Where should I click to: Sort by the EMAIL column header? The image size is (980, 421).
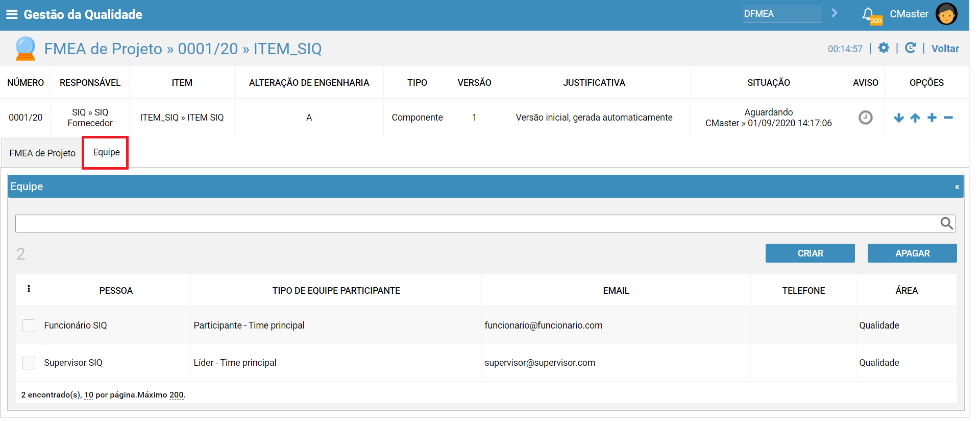[616, 291]
